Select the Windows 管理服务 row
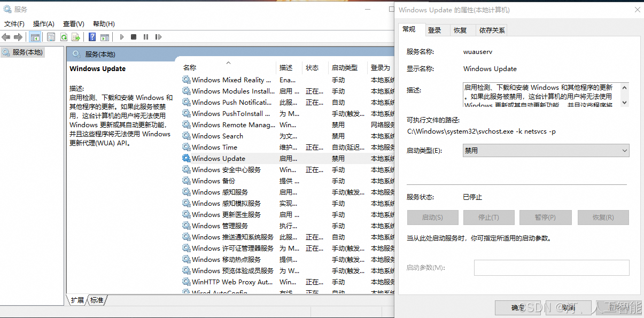 (x=288, y=226)
